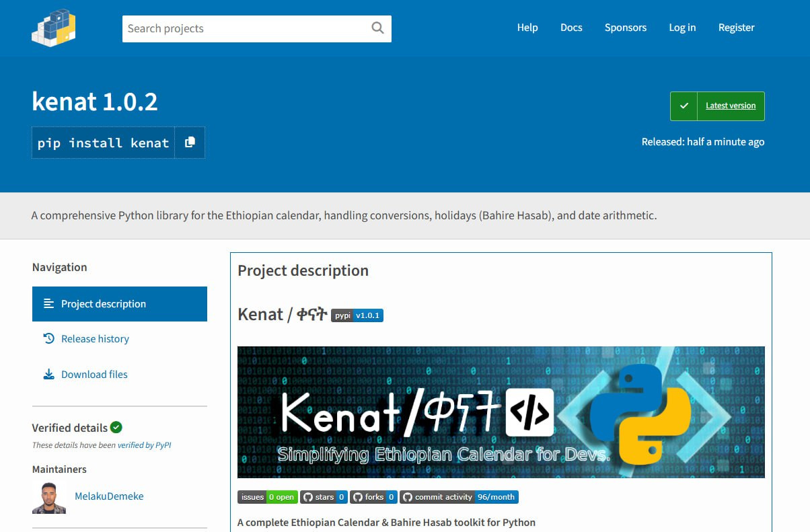The image size is (810, 532).
Task: Open the Sponsors page
Action: point(626,28)
